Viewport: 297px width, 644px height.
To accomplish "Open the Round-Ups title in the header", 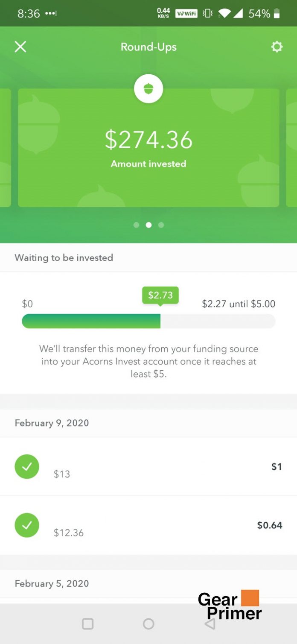I will pos(148,47).
